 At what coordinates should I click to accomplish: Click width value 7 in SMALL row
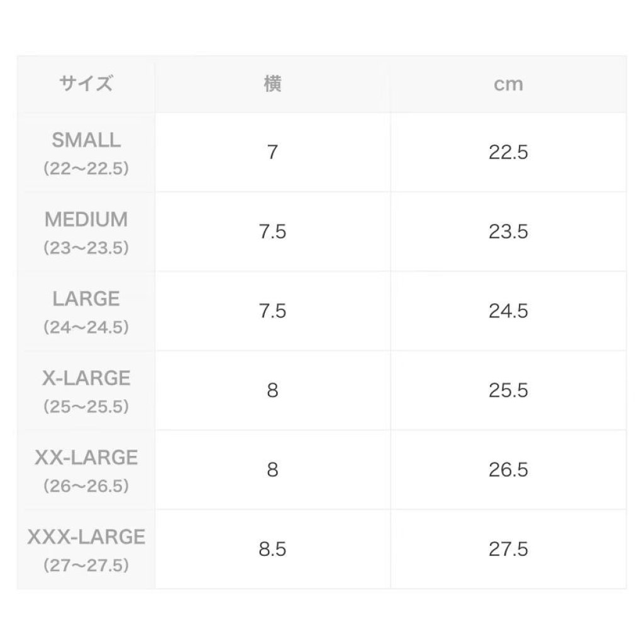pyautogui.click(x=272, y=153)
